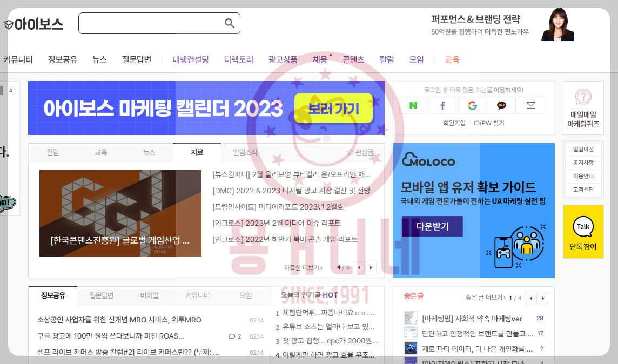Open 셀프 라이브 커머스 방송 칼럼#2 post

coord(128,352)
